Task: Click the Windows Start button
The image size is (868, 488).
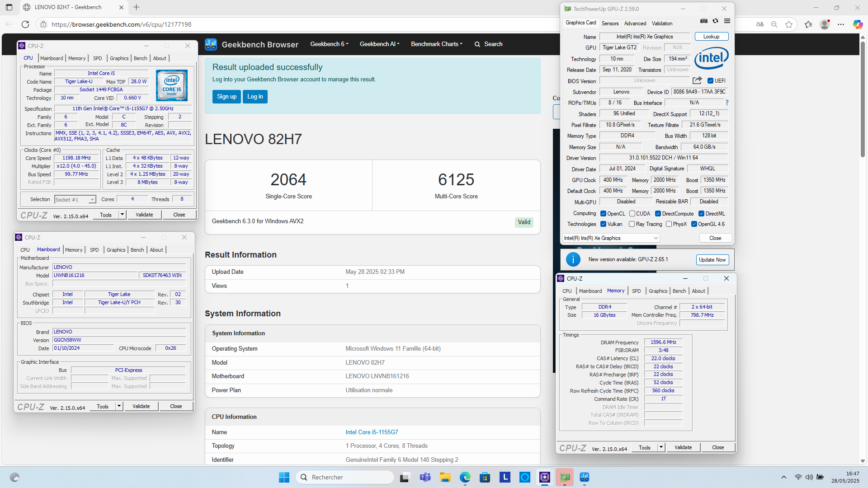Action: tap(284, 477)
